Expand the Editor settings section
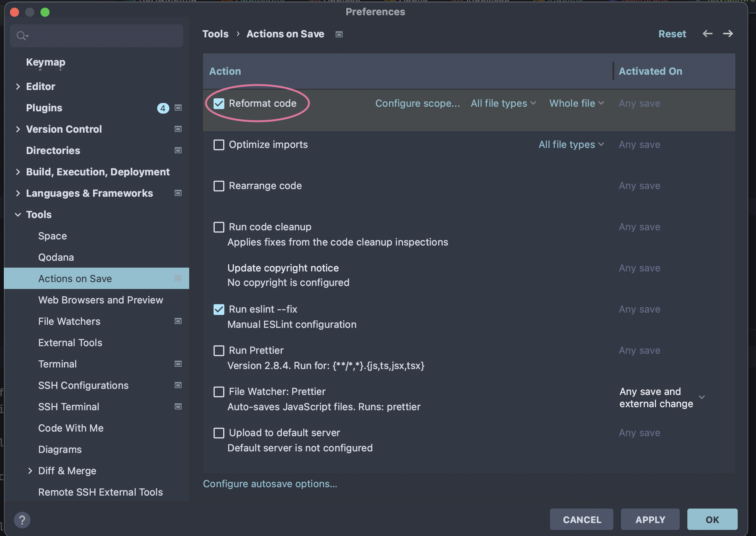756x536 pixels. tap(18, 87)
